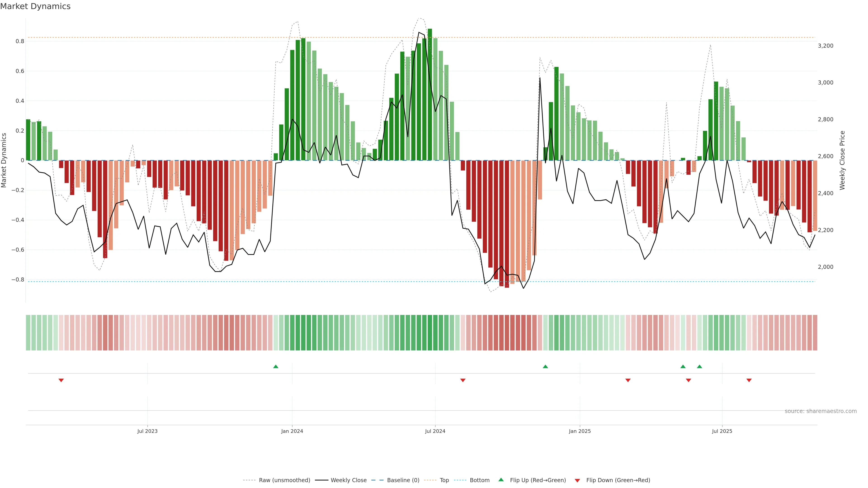This screenshot has width=868, height=488.
Task: Click the green flip-up marker before Jan 2025
Action: [x=545, y=366]
